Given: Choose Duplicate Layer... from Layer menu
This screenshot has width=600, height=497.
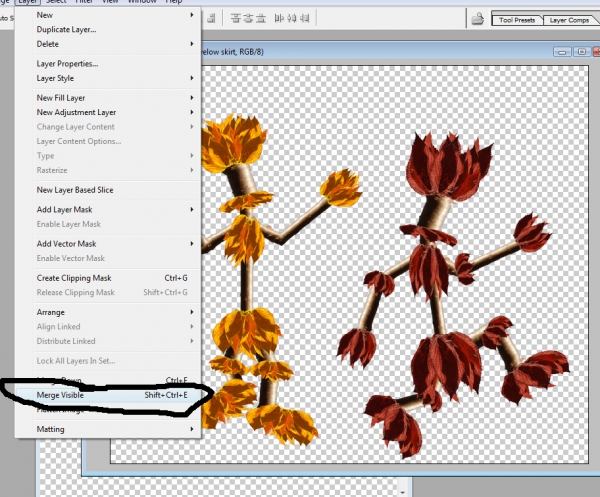Looking at the screenshot, I should [x=108, y=29].
